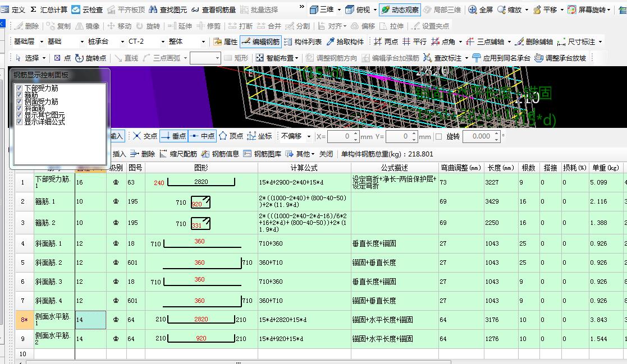
Task: Expand the 三点辅轴 dropdown arrow
Action: [x=509, y=42]
